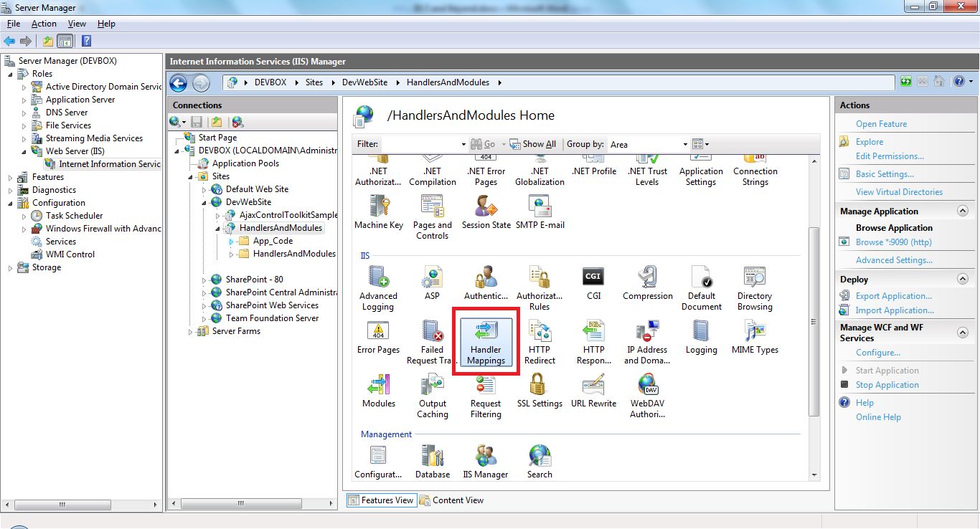Open the Advanced Logging feature

click(378, 288)
